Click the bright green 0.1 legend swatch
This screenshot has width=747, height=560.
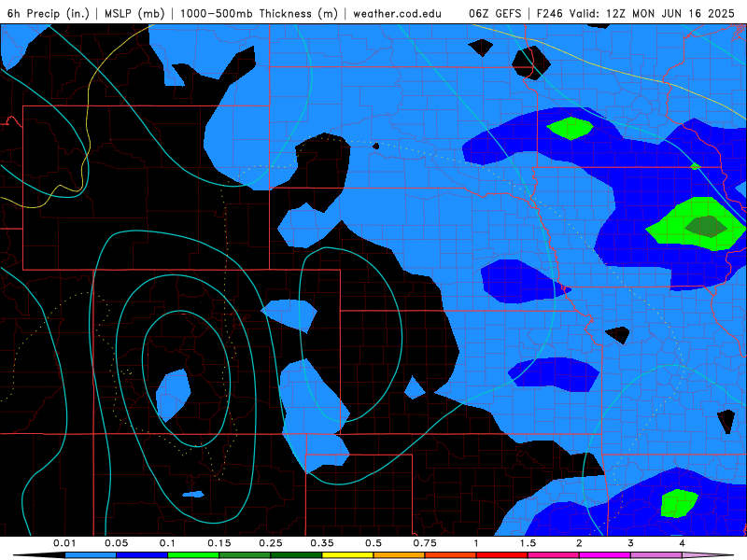(193, 555)
